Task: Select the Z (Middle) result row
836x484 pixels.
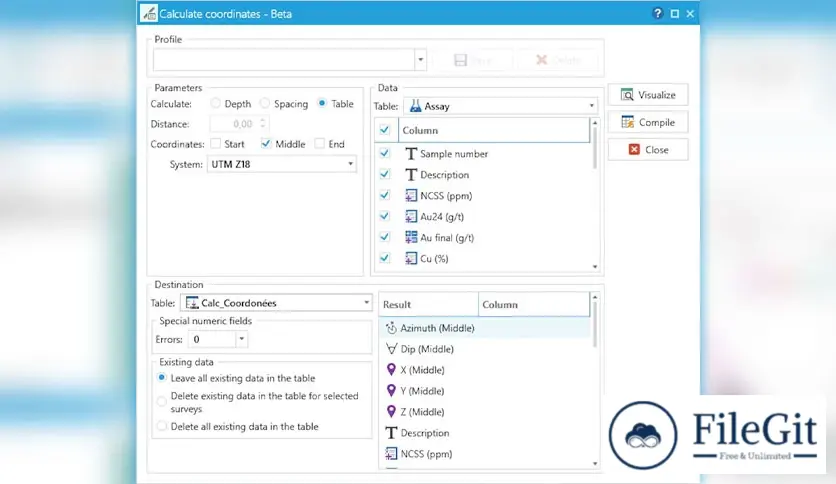Action: coord(485,412)
